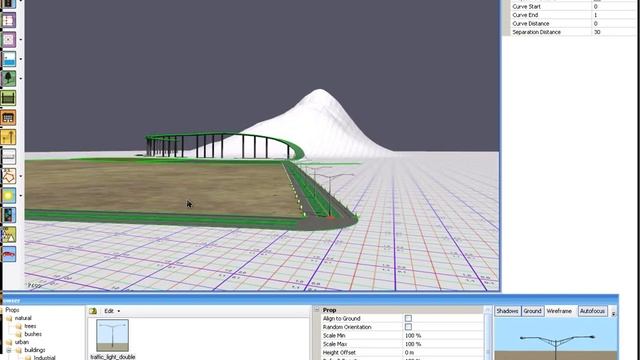Click the street lamp 3D preview
Screen dimensions: 640x360
(556, 339)
